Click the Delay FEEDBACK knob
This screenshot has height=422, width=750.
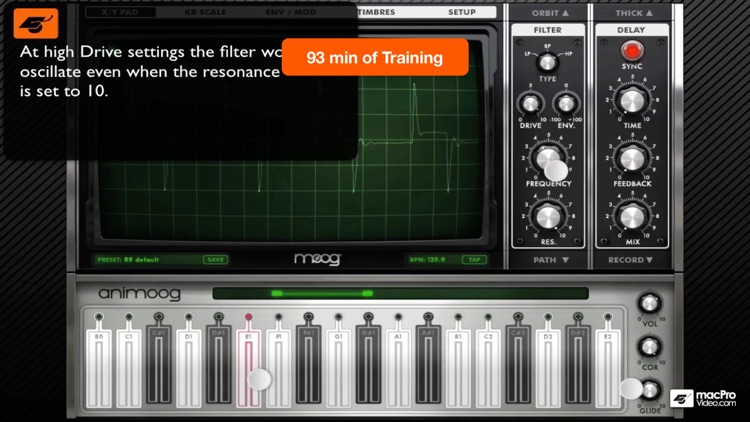coord(632,159)
